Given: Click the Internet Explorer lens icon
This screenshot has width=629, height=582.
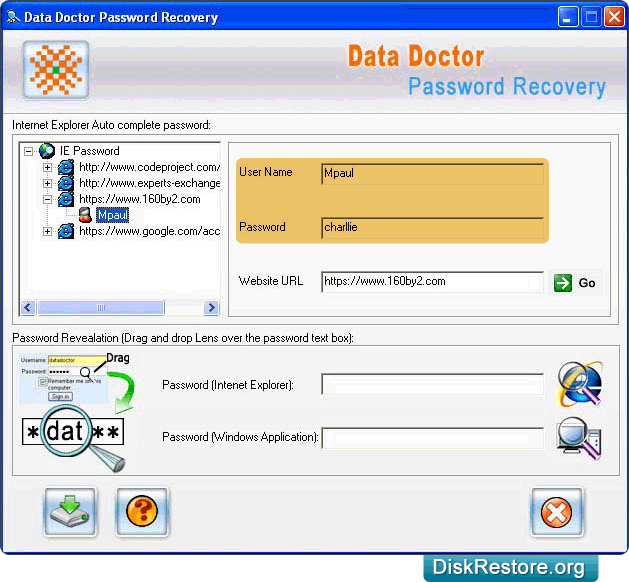Looking at the screenshot, I should (580, 384).
